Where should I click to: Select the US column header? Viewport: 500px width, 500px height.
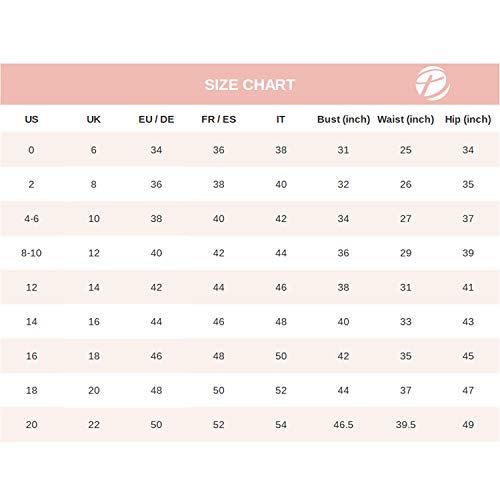(x=31, y=119)
